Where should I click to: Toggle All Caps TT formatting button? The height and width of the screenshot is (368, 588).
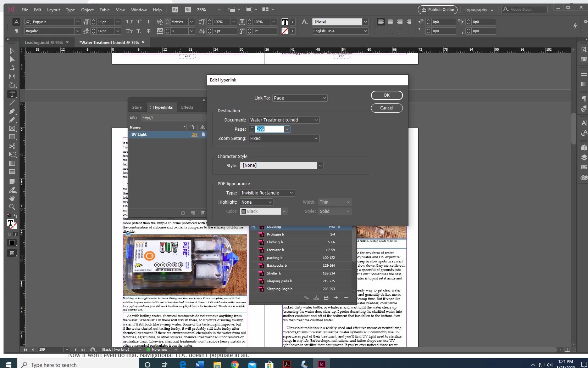point(129,22)
